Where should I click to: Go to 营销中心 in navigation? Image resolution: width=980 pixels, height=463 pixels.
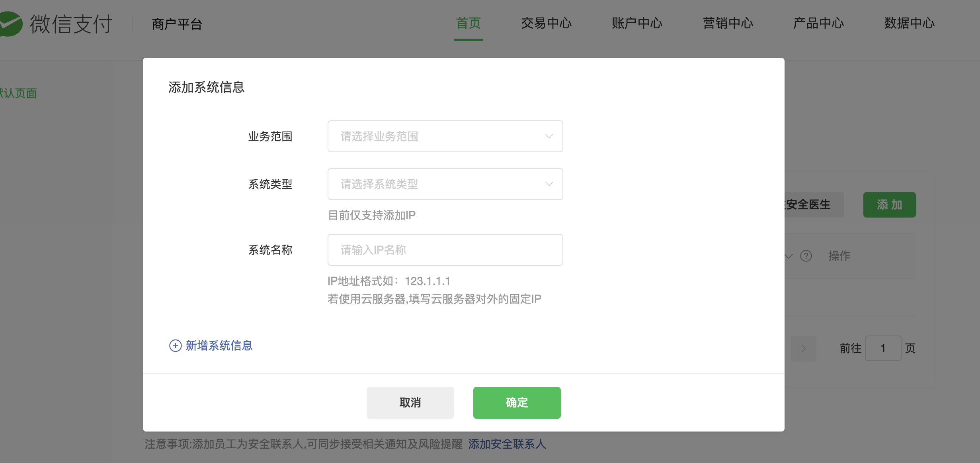point(728,24)
